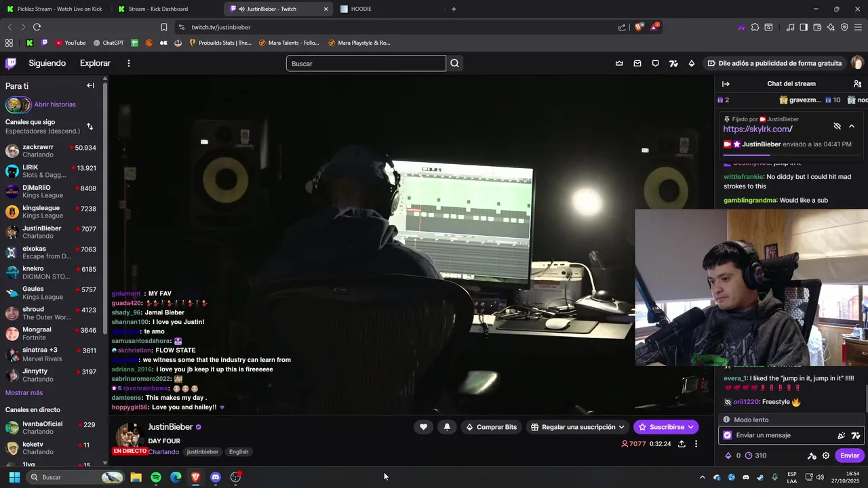868x488 pixels.
Task: Open the skylrk.com pinned link
Action: point(757,129)
